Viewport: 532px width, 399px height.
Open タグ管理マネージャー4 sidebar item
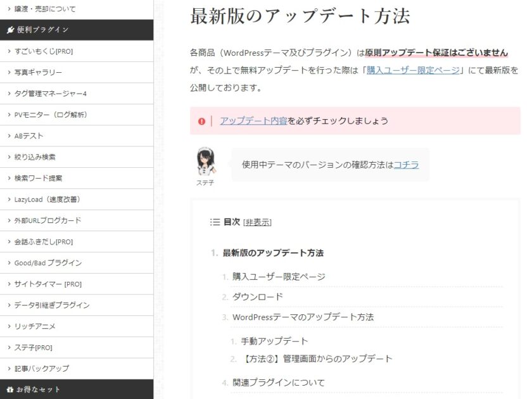point(77,93)
